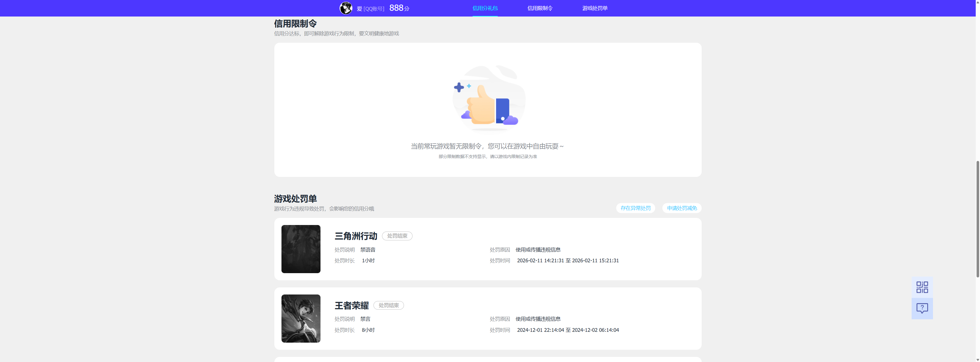Open the help question floating icon

point(922,308)
